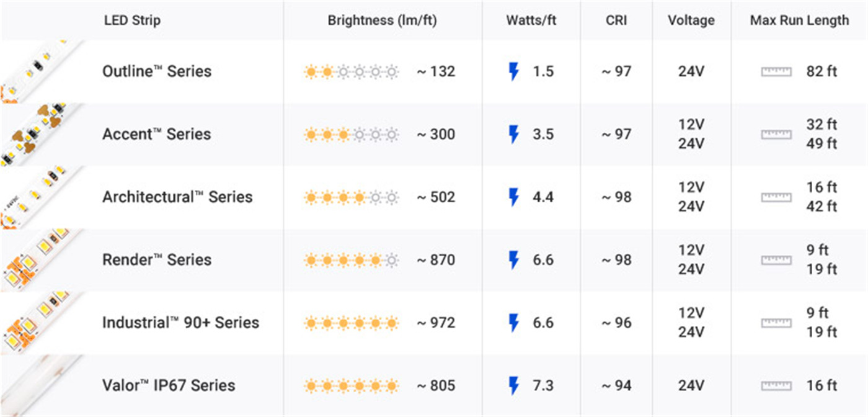Click the lightning bolt icon beside 3.5 watts
The height and width of the screenshot is (417, 868).
point(513,135)
